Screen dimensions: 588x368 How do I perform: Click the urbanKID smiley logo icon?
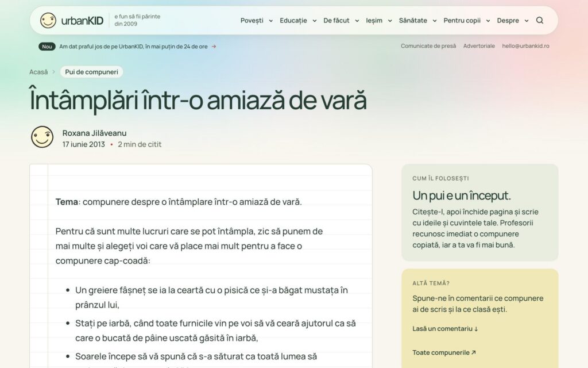click(x=48, y=20)
